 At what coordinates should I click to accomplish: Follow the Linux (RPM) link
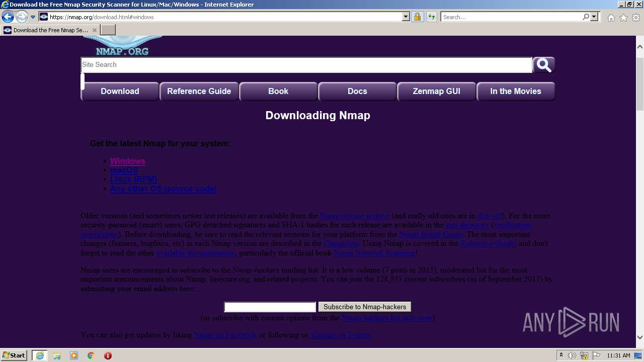click(x=134, y=179)
